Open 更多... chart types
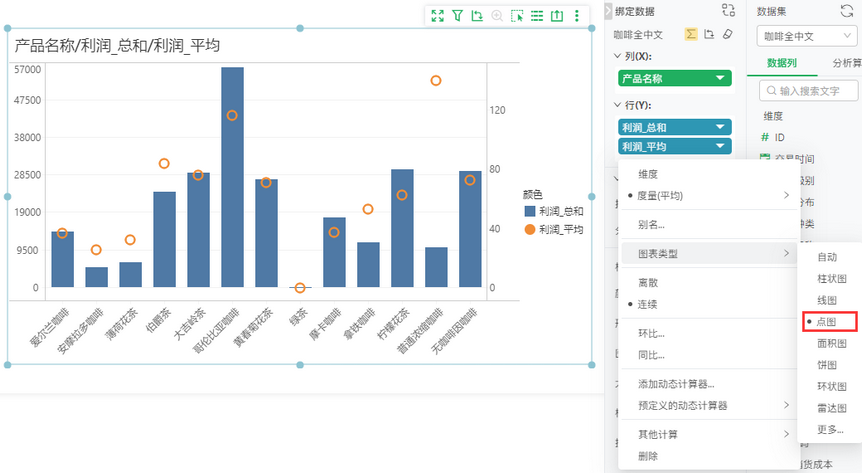 click(x=830, y=430)
